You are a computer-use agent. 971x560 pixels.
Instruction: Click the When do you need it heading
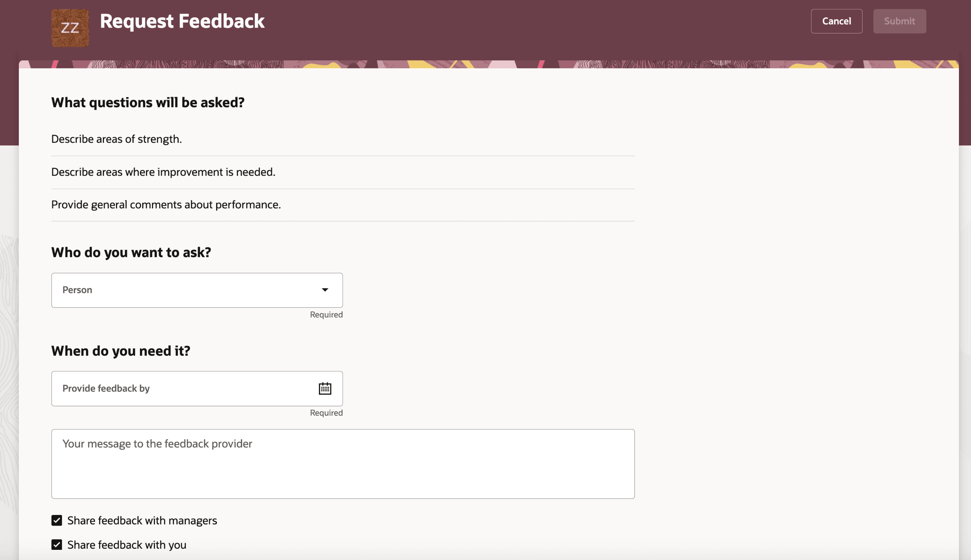point(120,351)
